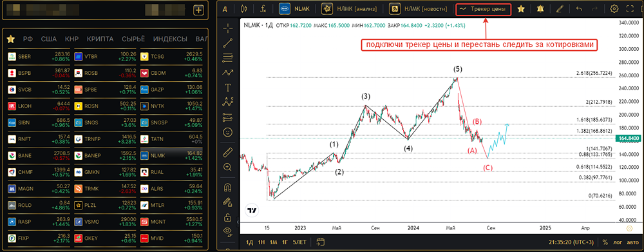Open the Д timeframe interval dropdown

click(x=225, y=8)
